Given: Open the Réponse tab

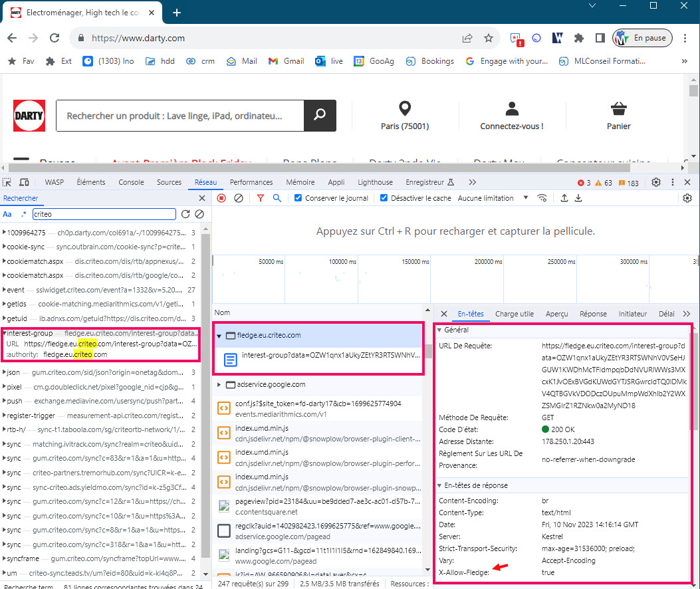Looking at the screenshot, I should point(593,314).
